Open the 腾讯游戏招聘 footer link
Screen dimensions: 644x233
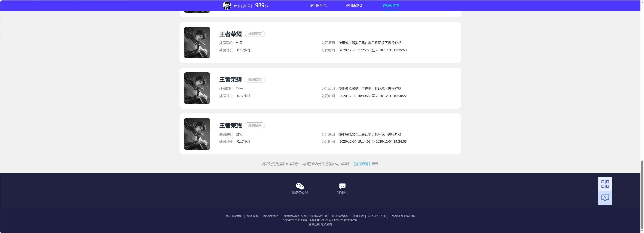(x=319, y=216)
